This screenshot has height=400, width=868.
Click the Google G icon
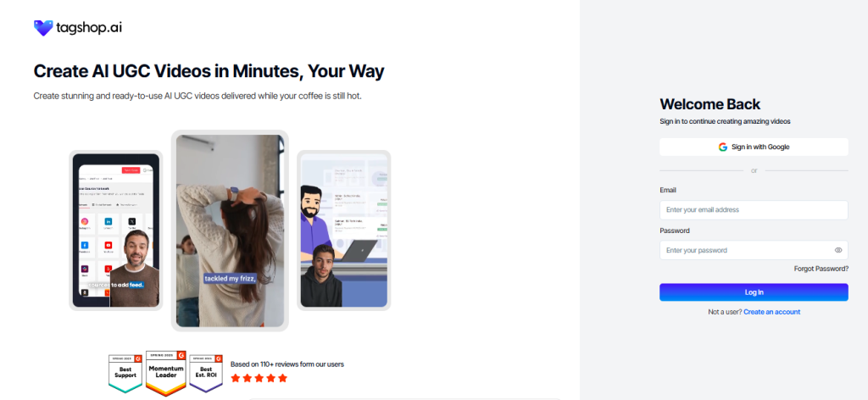coord(722,147)
